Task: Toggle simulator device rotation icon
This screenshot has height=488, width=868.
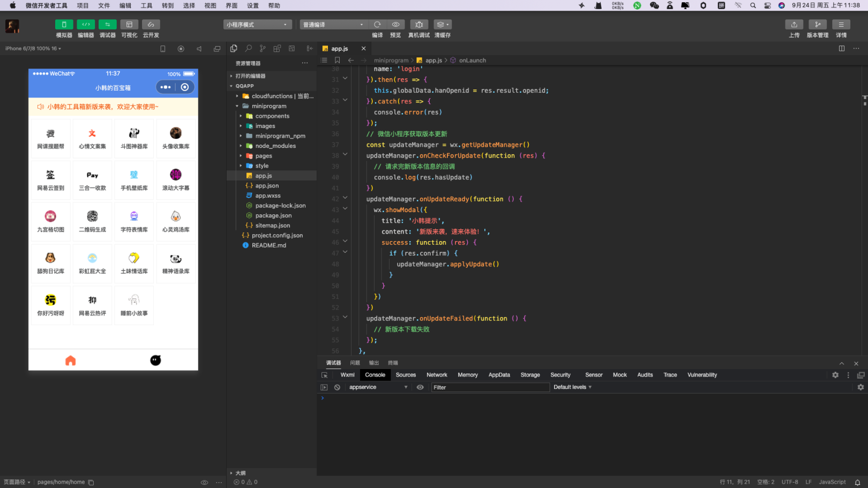Action: [x=163, y=49]
